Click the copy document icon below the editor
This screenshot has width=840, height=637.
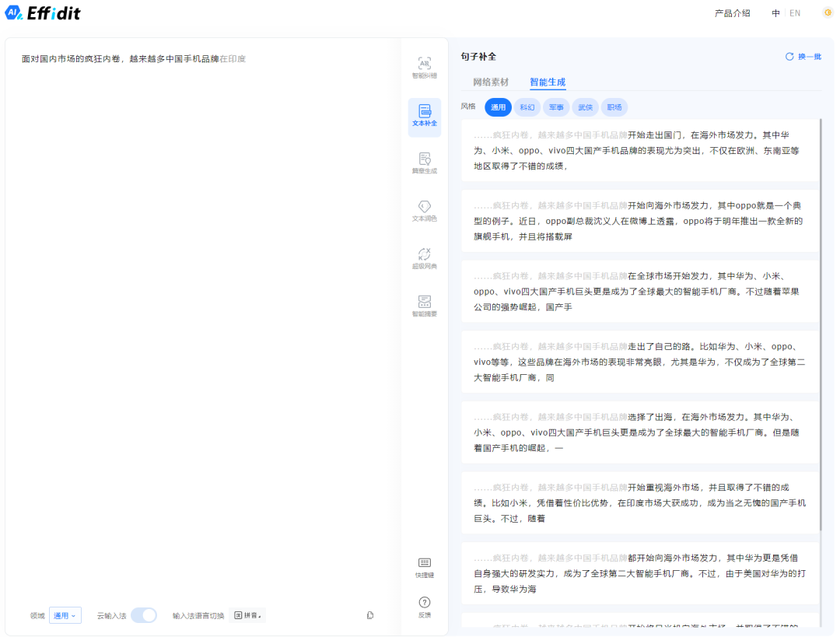pyautogui.click(x=371, y=615)
